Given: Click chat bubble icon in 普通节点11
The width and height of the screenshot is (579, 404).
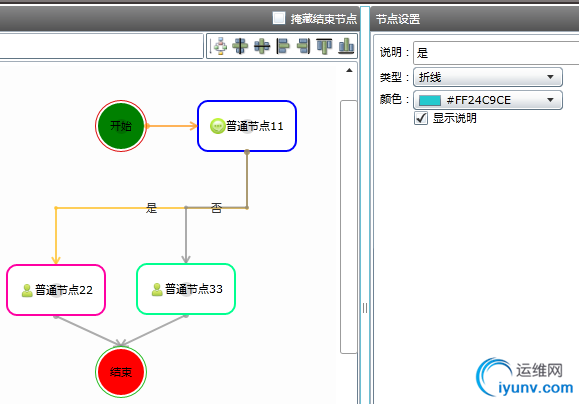Looking at the screenshot, I should click(x=217, y=126).
